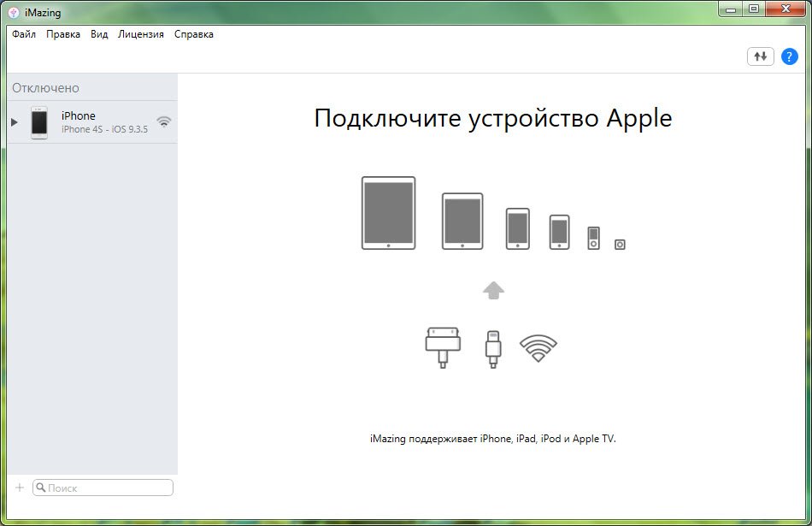Open the Файл menu
Viewport: 812px width, 526px height.
[x=24, y=34]
